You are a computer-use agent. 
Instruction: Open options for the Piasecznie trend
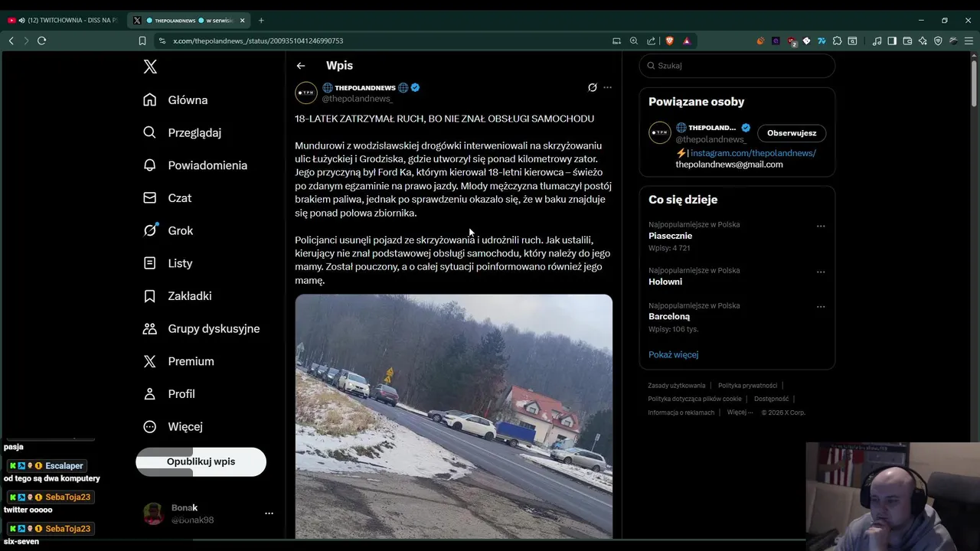coord(821,226)
